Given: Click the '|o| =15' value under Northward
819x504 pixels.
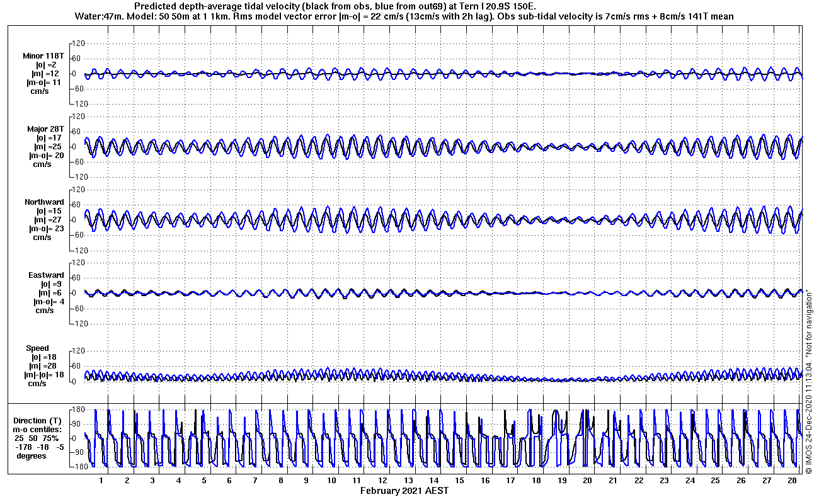Looking at the screenshot, I should tap(49, 211).
